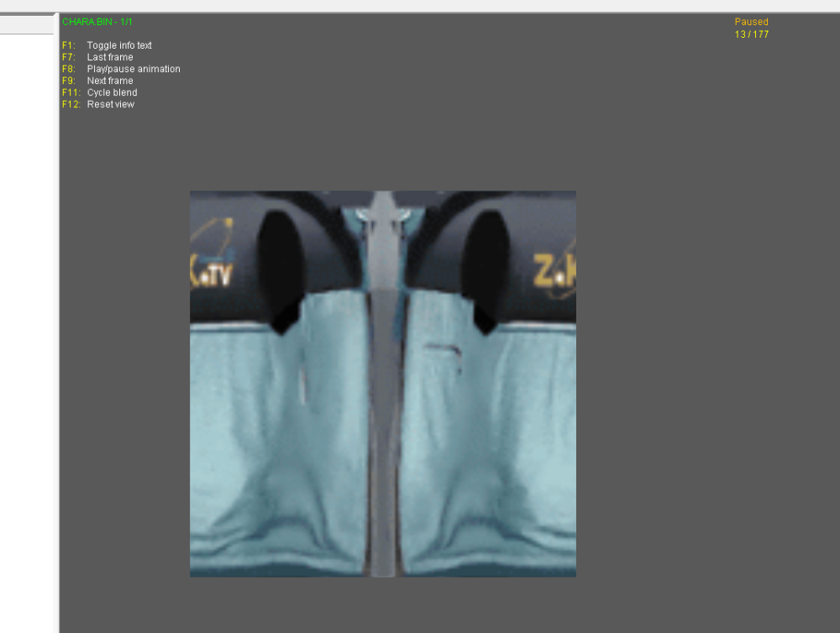Click the CHARA.BIN - 1/1 file label
840x633 pixels.
97,22
